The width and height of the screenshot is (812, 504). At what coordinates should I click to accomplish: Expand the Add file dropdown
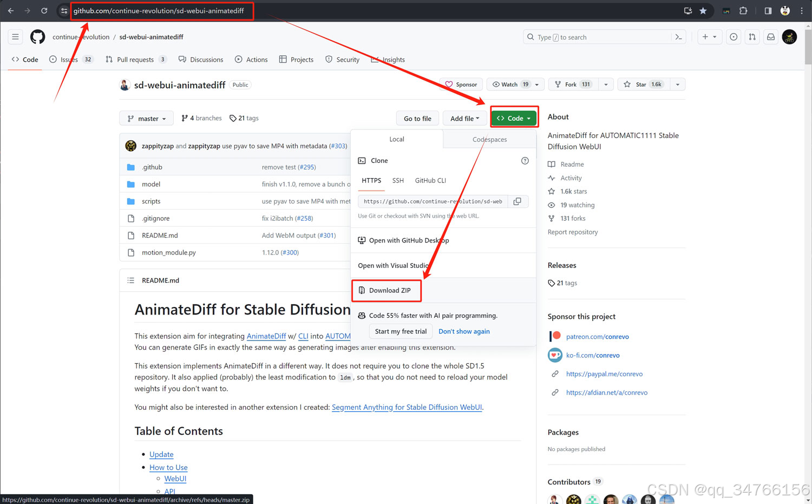(x=465, y=119)
